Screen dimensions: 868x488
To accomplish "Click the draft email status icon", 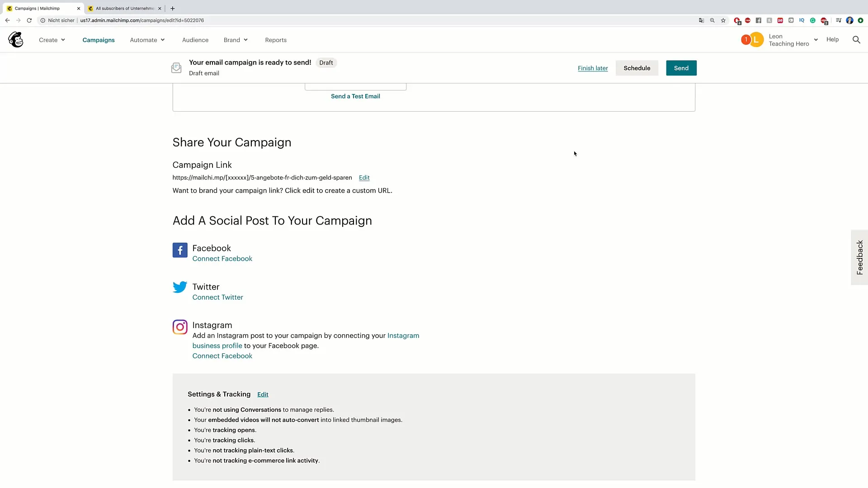I will click(x=176, y=67).
